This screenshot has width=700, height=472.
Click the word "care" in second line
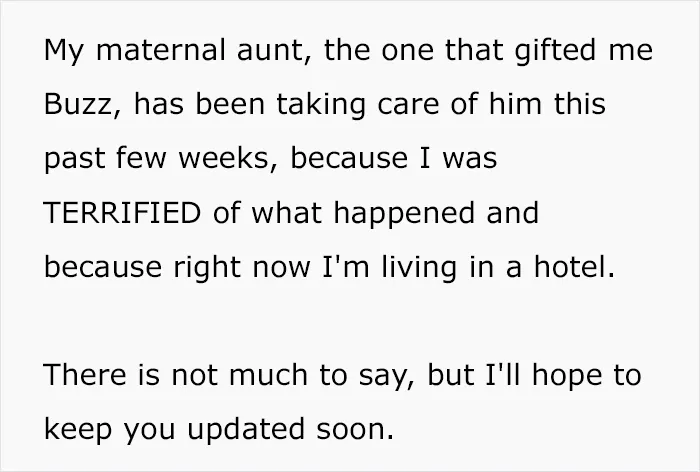pos(408,105)
